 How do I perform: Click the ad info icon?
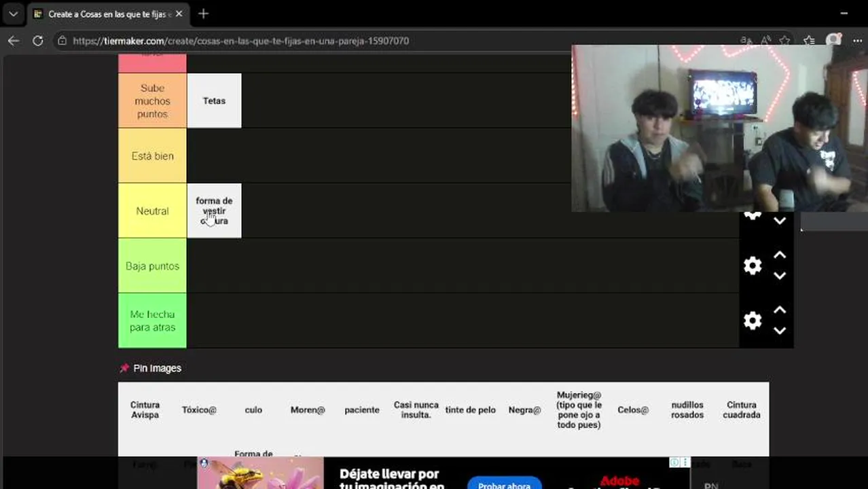pos(675,463)
